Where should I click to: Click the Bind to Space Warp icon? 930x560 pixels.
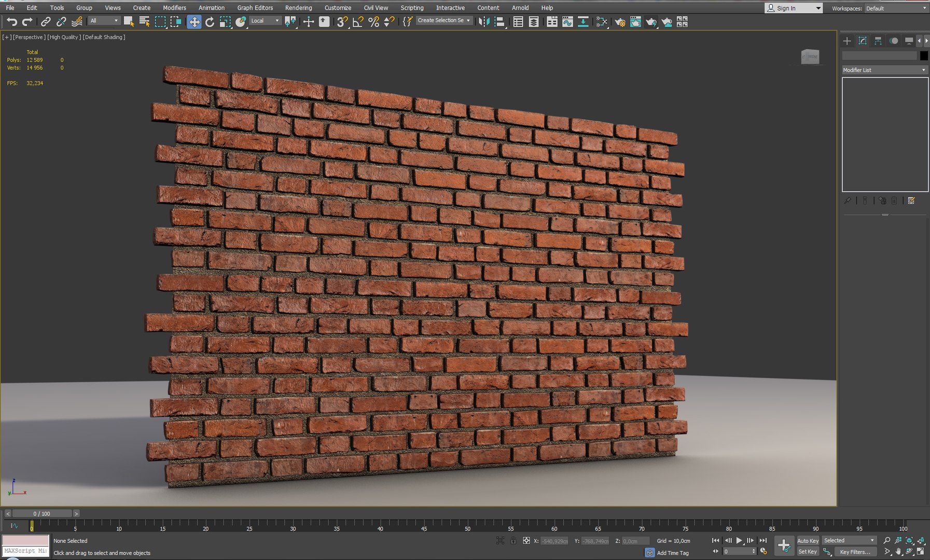[x=77, y=21]
